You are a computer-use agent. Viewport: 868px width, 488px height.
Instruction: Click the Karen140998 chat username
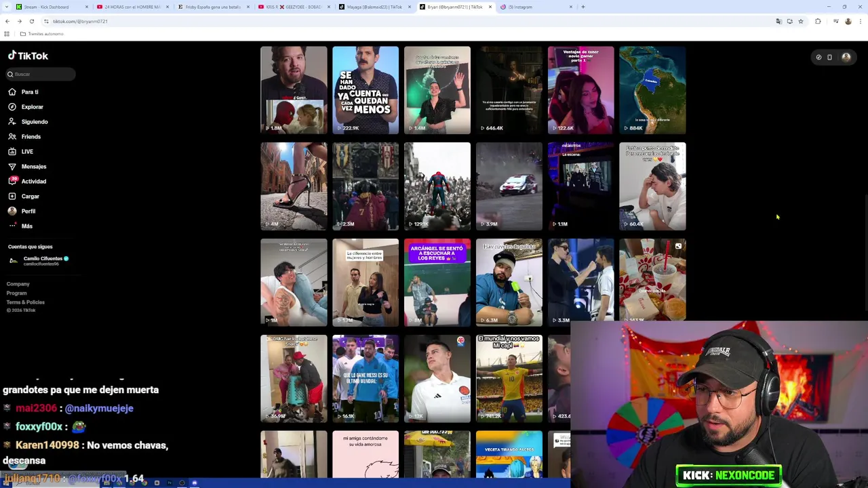[x=47, y=445]
